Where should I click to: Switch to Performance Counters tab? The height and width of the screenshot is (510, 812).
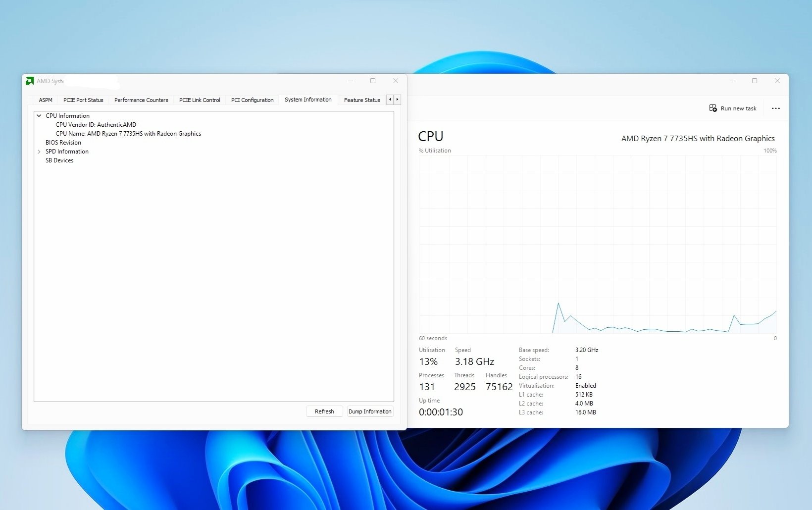(x=141, y=100)
